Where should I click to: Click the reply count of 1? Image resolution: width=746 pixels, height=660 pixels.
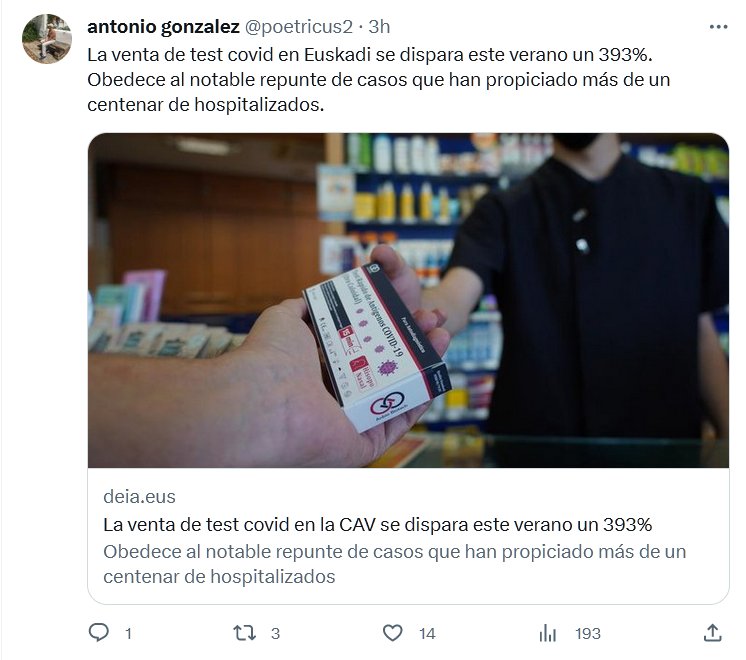(x=128, y=634)
